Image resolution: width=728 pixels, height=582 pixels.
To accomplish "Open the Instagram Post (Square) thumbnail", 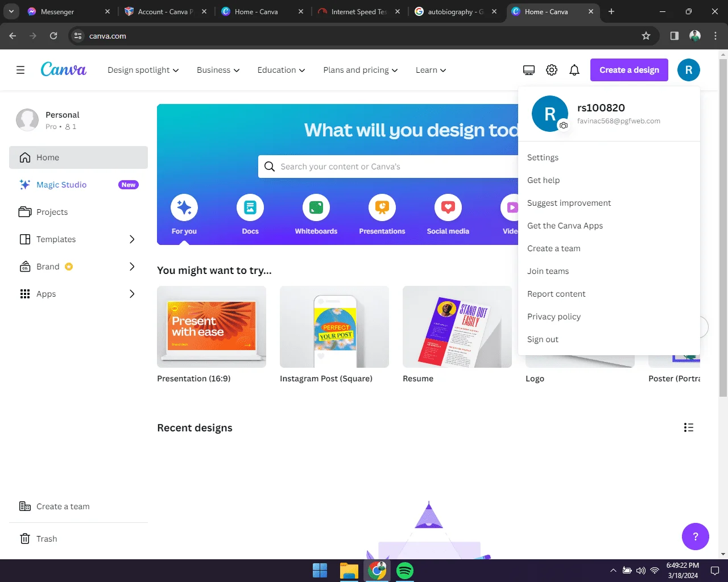I will point(334,327).
